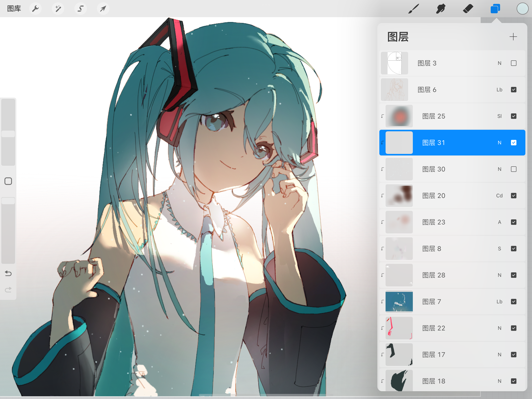Close the Layers panel icon

coord(495,9)
